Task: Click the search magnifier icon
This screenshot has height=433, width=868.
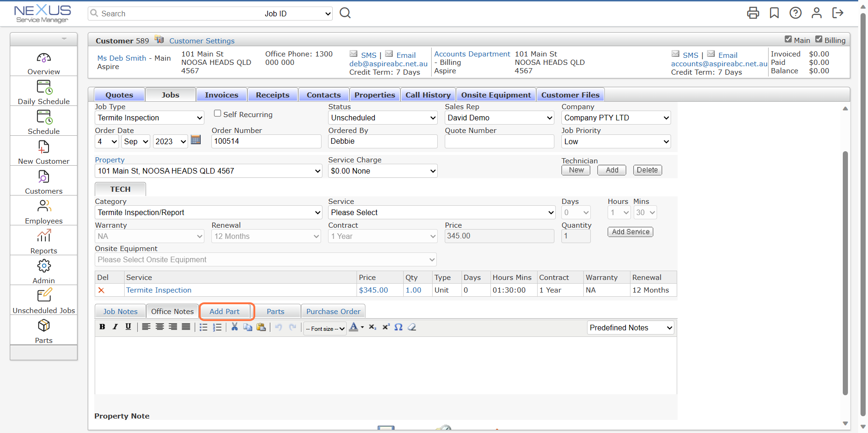Action: click(x=345, y=13)
